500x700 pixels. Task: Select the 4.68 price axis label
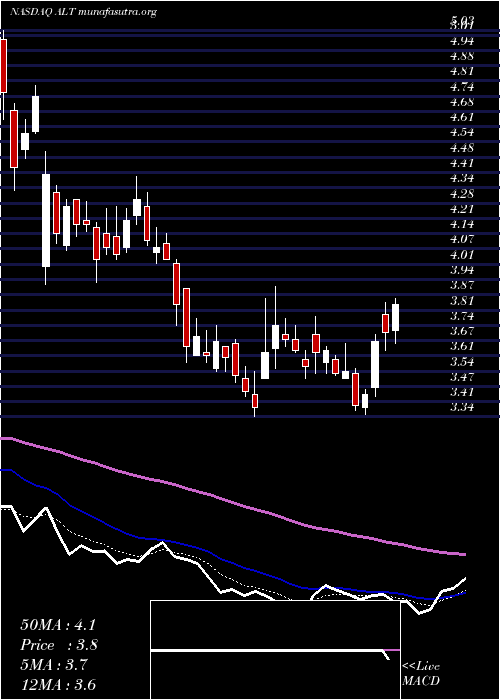click(462, 102)
